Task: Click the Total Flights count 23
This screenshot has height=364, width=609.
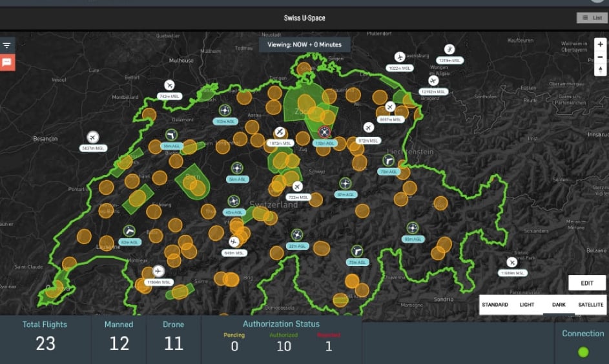Action: (45, 343)
